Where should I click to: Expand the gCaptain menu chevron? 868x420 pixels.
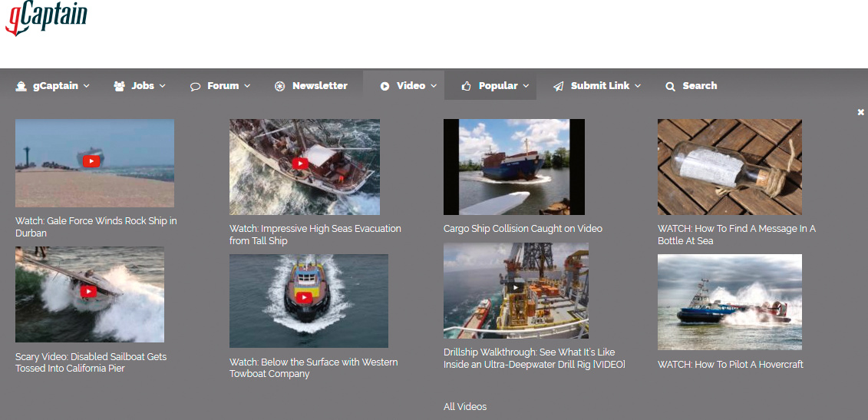click(x=87, y=86)
